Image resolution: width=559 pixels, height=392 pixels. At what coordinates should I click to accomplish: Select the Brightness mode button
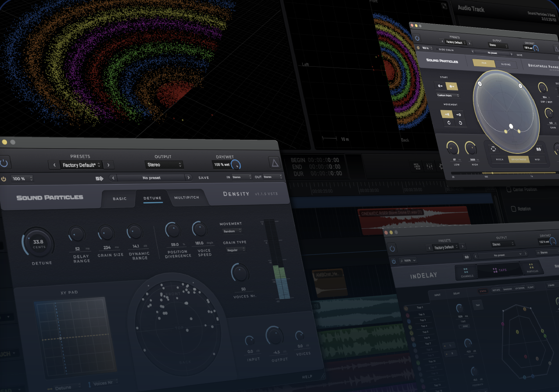pyautogui.click(x=518, y=160)
